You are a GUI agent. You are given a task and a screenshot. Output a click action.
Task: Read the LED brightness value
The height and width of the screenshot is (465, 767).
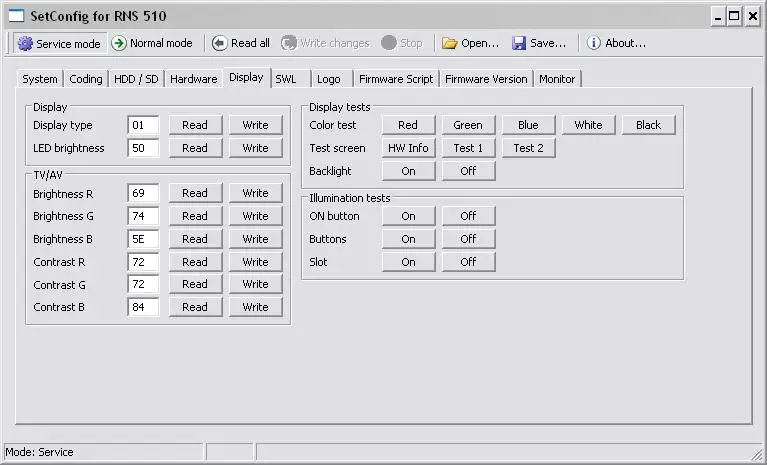[x=195, y=148]
